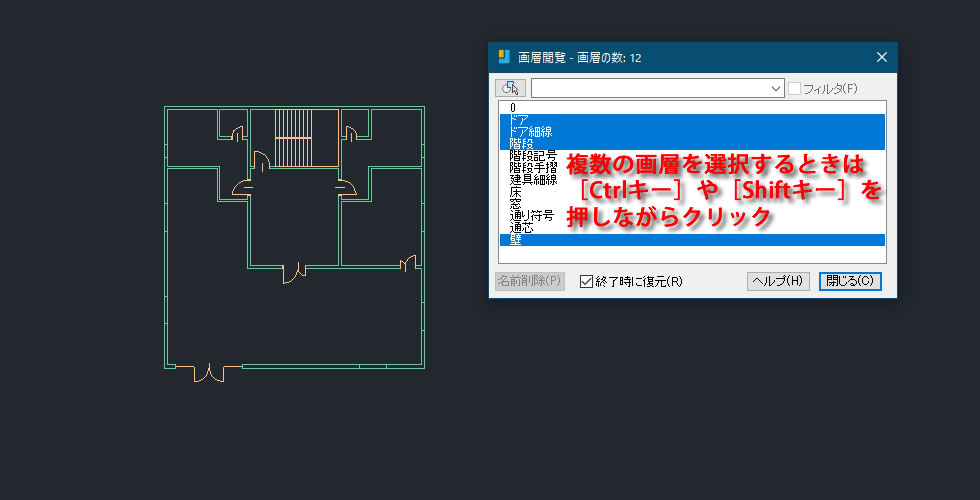Click the 閉じる(C) button

[850, 281]
